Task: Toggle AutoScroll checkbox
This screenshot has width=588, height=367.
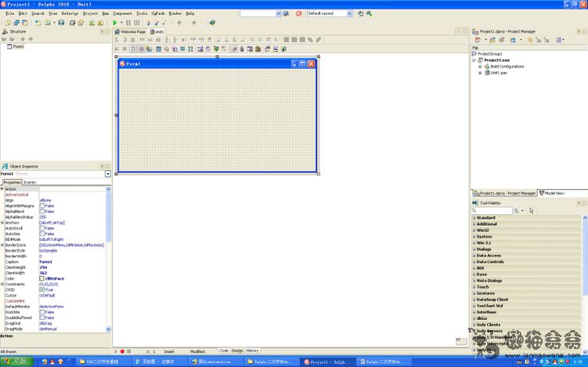Action: pyautogui.click(x=42, y=228)
